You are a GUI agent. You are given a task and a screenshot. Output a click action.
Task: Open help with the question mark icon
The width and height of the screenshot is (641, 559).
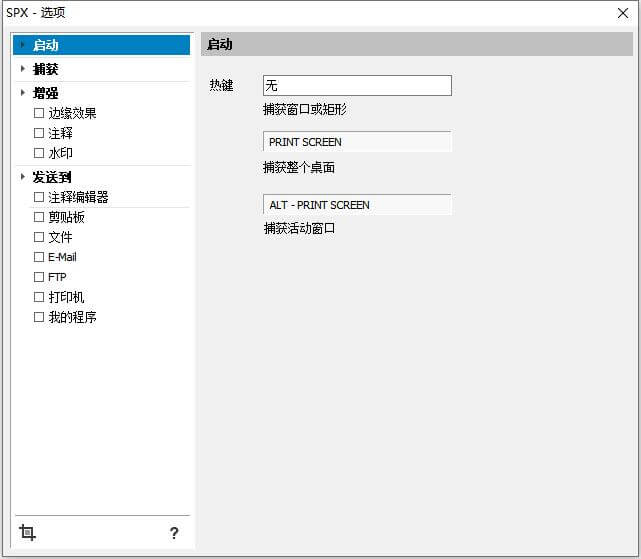(x=174, y=533)
